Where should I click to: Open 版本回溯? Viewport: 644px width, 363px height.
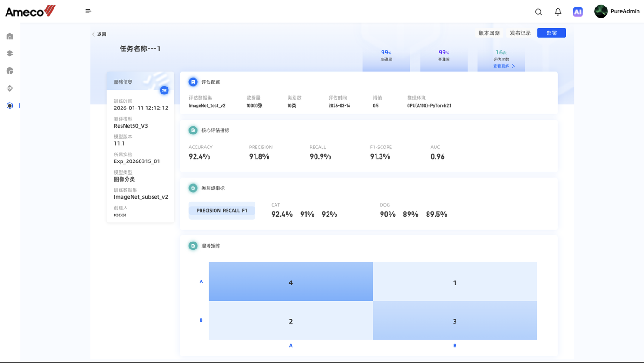coord(489,33)
